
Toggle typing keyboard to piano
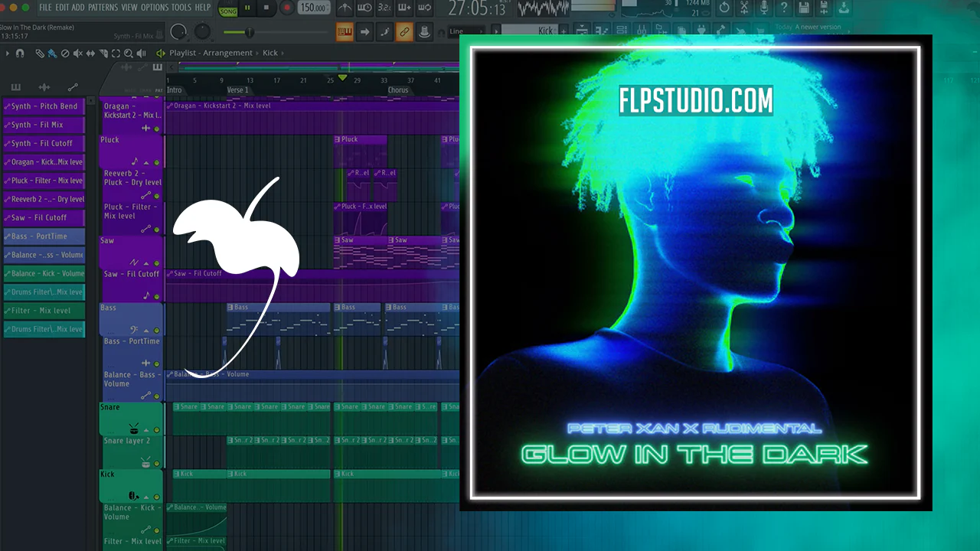point(345,31)
